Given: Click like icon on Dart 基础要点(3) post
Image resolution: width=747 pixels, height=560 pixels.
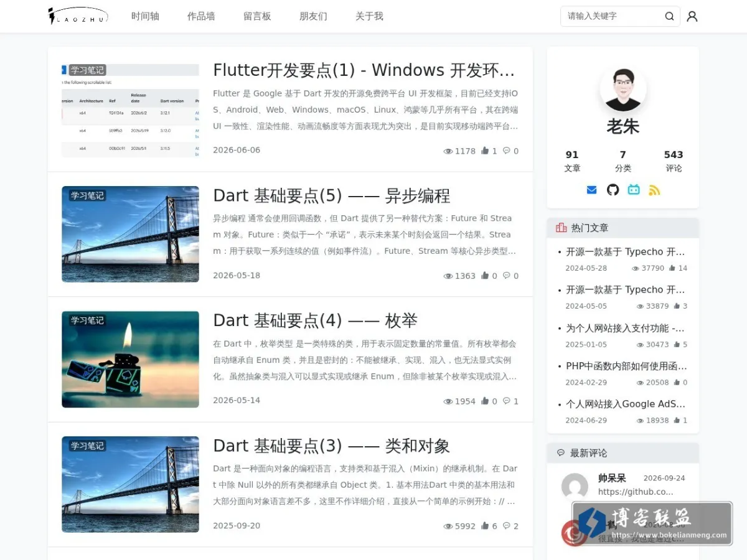Looking at the screenshot, I should (x=485, y=526).
